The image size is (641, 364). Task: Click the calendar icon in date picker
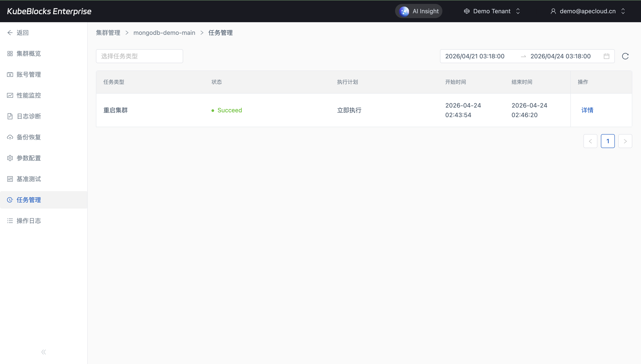606,56
